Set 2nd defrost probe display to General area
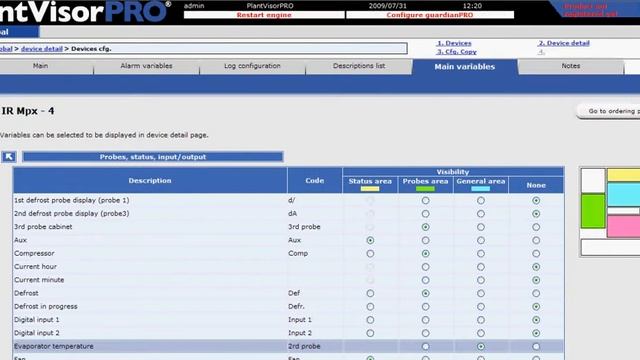 [481, 214]
